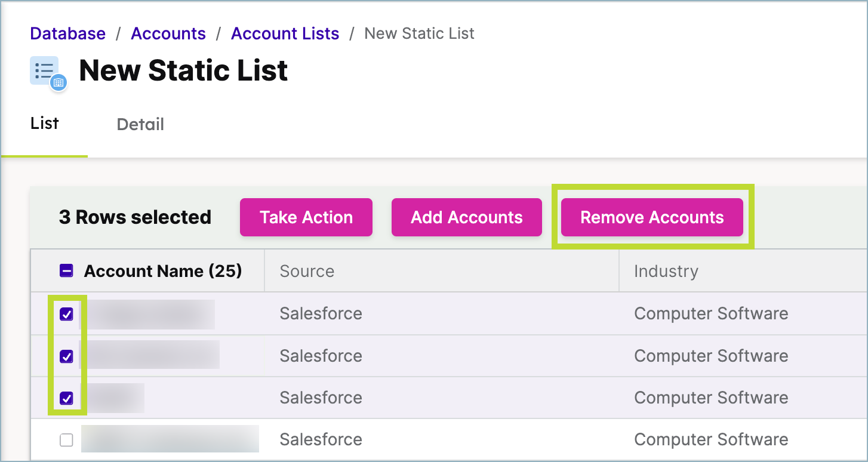This screenshot has height=462, width=868.
Task: Sort by the Account Name column header
Action: point(162,270)
